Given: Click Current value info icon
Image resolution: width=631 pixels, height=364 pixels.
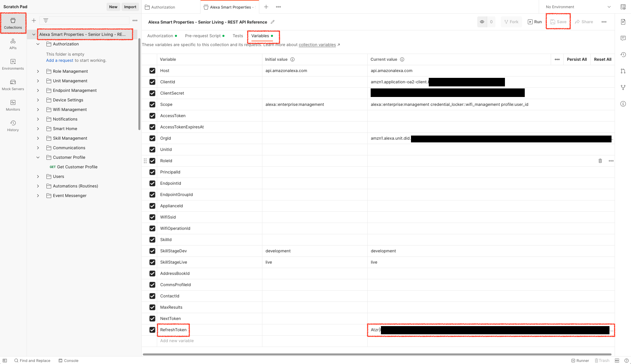Looking at the screenshot, I should (x=402, y=59).
